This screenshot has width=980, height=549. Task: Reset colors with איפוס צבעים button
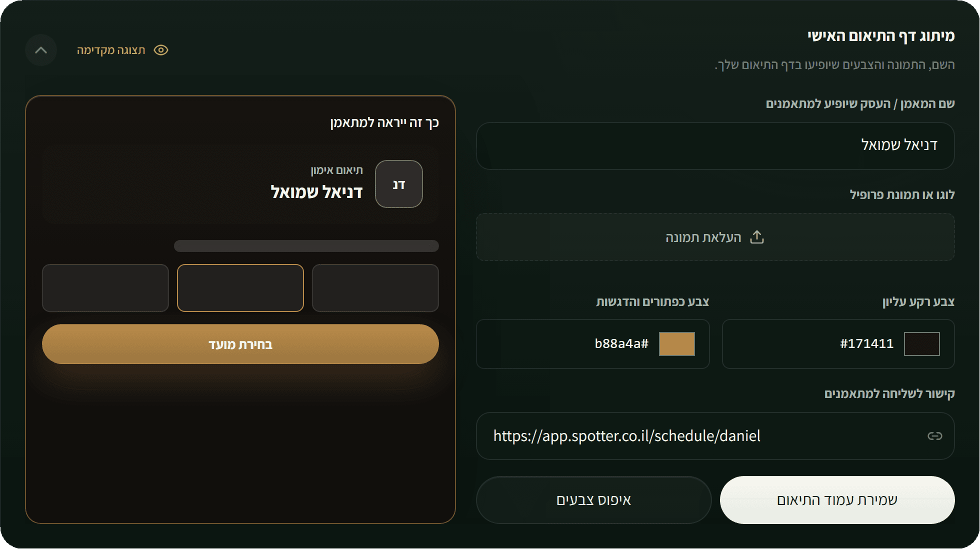(593, 500)
